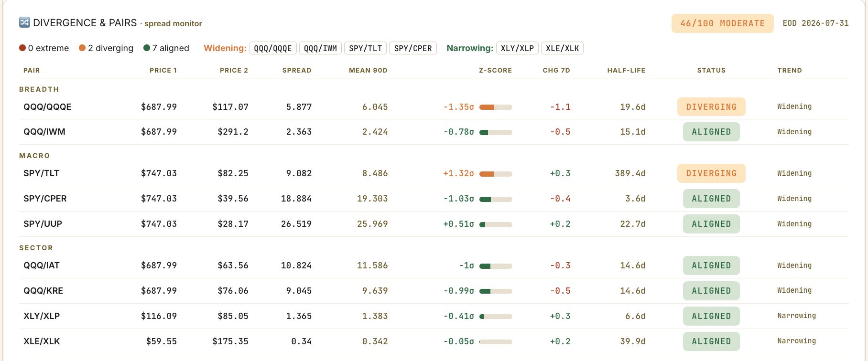868x361 pixels.
Task: Sort by the CHG 7D column header
Action: point(556,70)
